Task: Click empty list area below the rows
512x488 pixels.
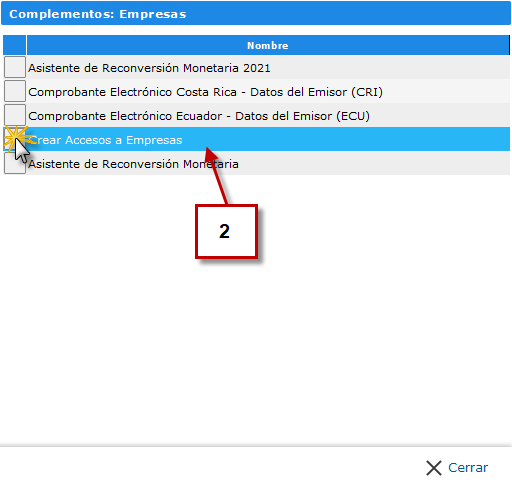Action: (256, 310)
